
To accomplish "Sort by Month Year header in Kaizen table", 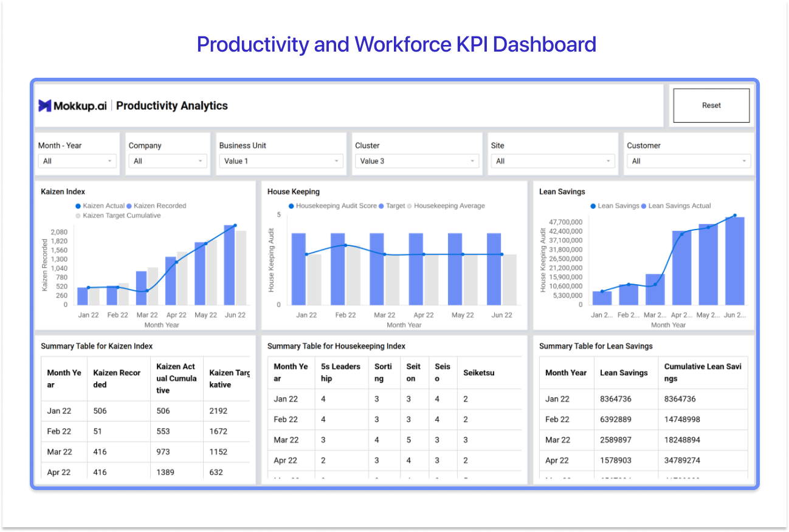I will pyautogui.click(x=64, y=378).
